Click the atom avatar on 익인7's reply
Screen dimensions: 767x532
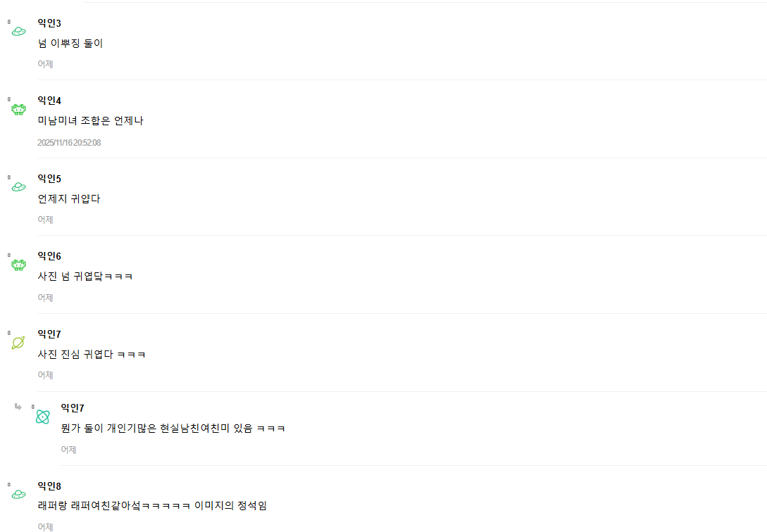(x=42, y=417)
